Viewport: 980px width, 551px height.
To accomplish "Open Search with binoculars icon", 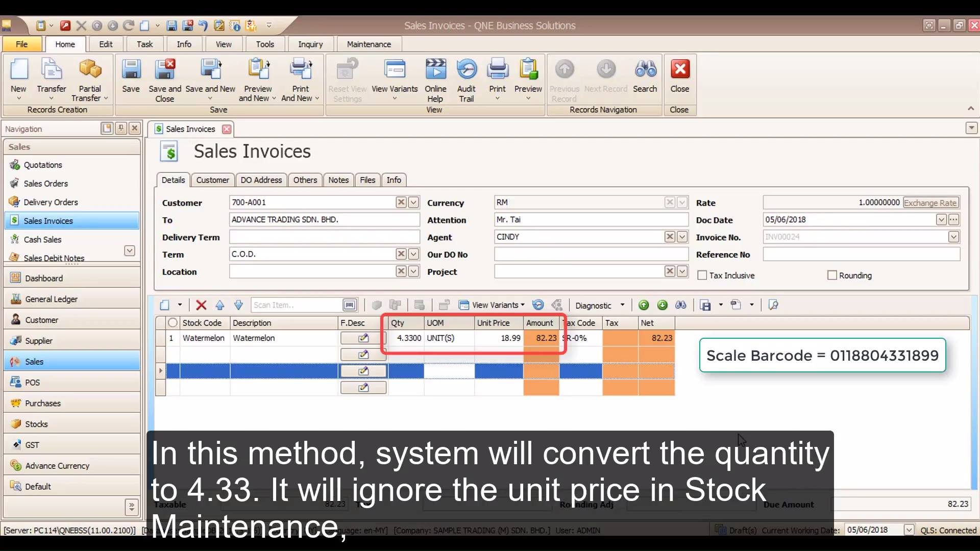I will (645, 69).
